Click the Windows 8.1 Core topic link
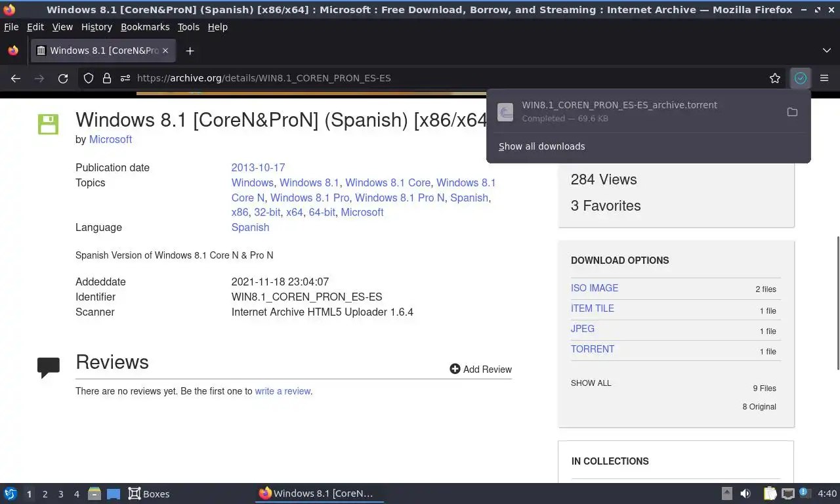The width and height of the screenshot is (840, 504). (388, 182)
